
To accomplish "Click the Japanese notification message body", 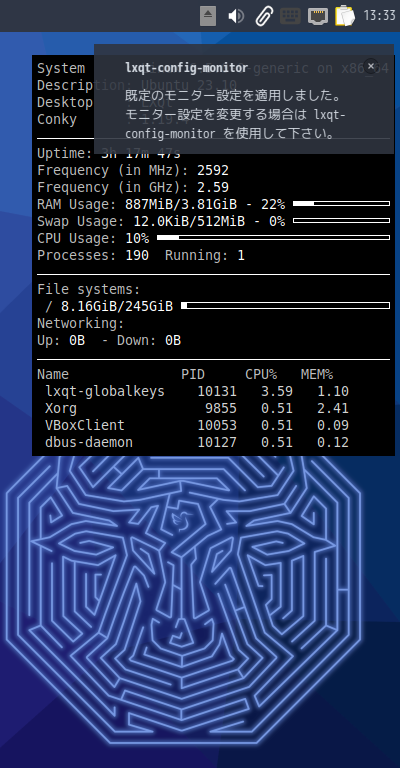I will pos(235,114).
